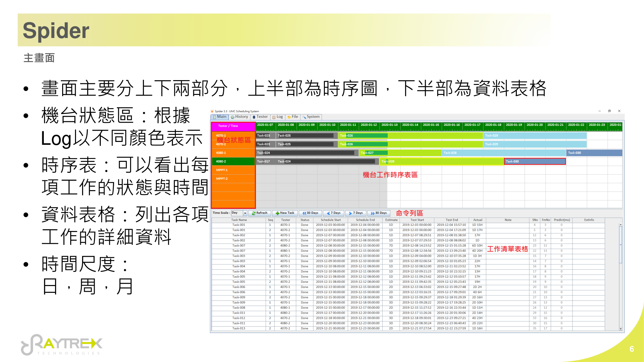Jump back 30 Days on timeline
Screen dimensions: 644x362
[x=310, y=213]
